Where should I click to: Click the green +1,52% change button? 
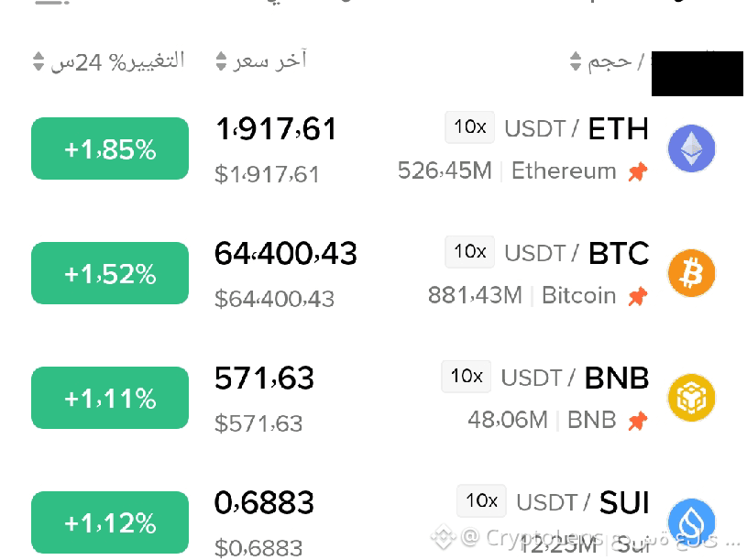[x=110, y=273]
